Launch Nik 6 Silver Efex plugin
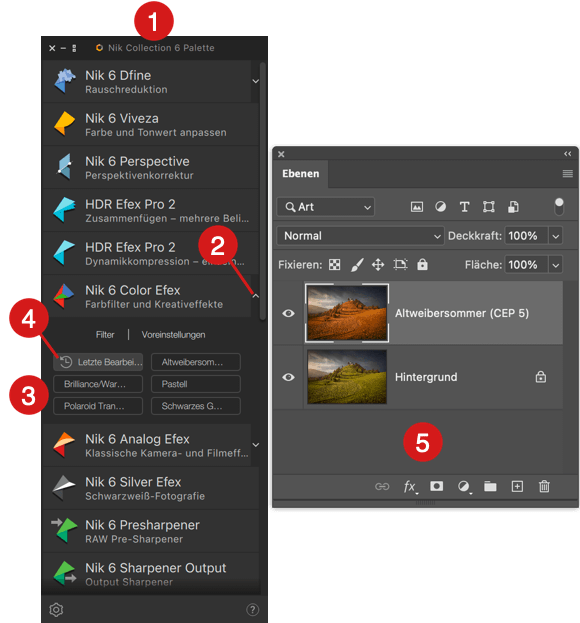The width and height of the screenshot is (580, 623). tap(151, 488)
